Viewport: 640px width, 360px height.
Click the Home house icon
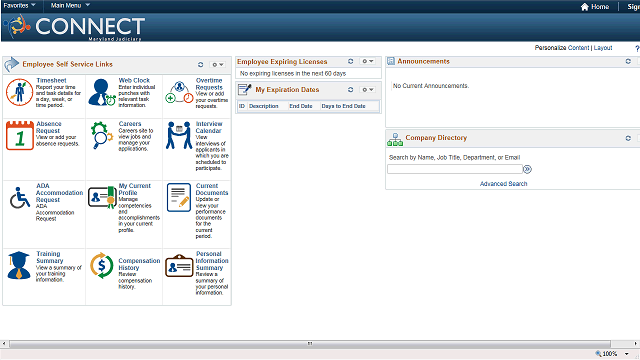(584, 7)
